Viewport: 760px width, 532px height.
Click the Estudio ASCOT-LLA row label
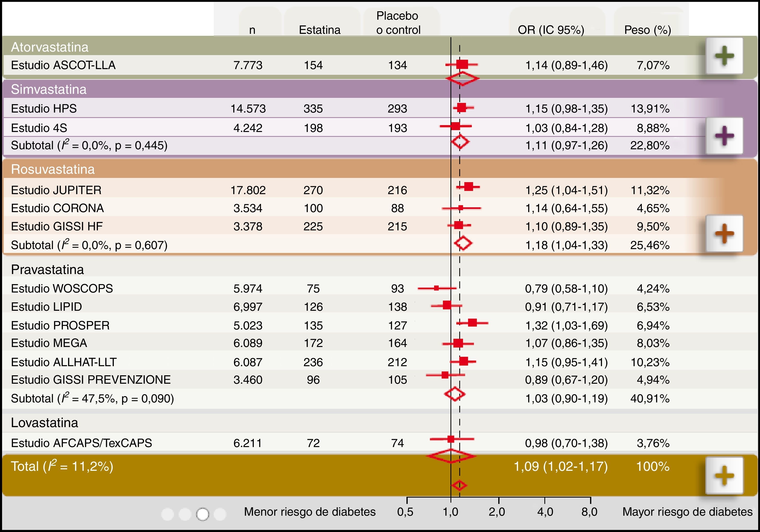pos(63,65)
